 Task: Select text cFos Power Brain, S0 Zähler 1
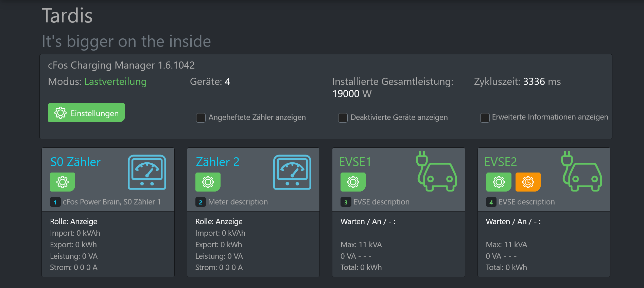(x=112, y=202)
